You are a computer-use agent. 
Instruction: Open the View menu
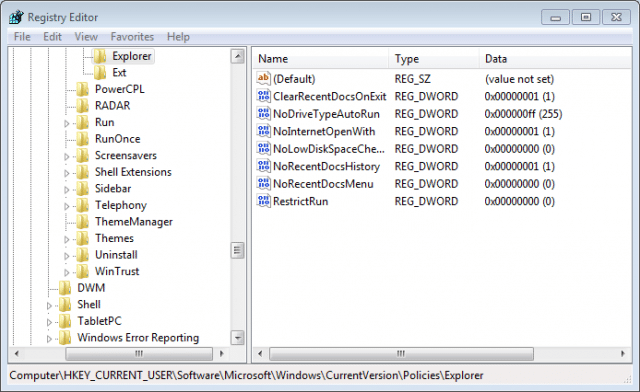(x=86, y=37)
